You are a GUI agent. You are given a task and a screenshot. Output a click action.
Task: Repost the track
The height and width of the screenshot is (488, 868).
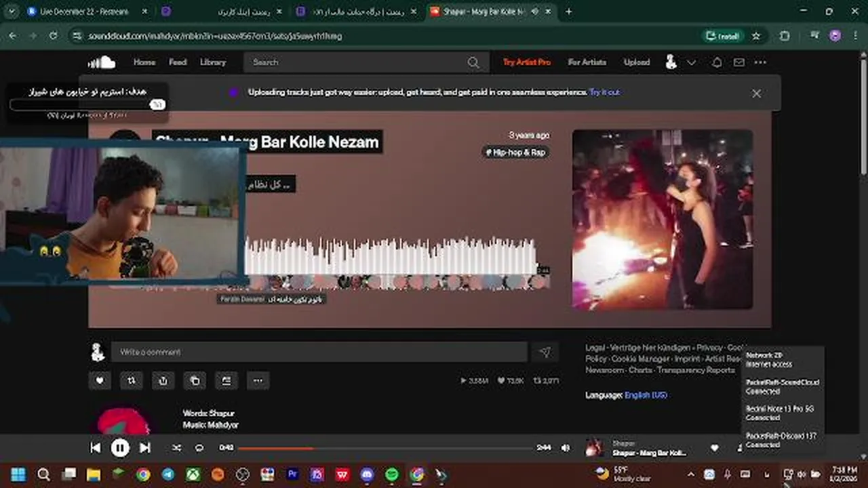point(132,381)
